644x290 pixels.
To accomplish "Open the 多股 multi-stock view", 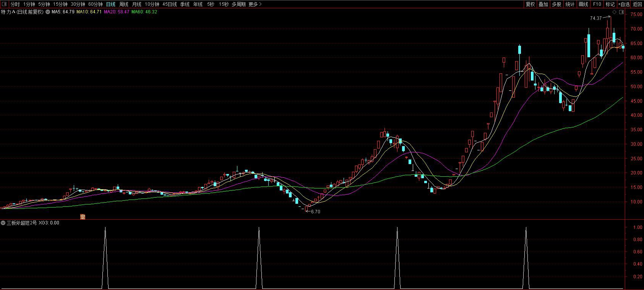I will coord(556,4).
